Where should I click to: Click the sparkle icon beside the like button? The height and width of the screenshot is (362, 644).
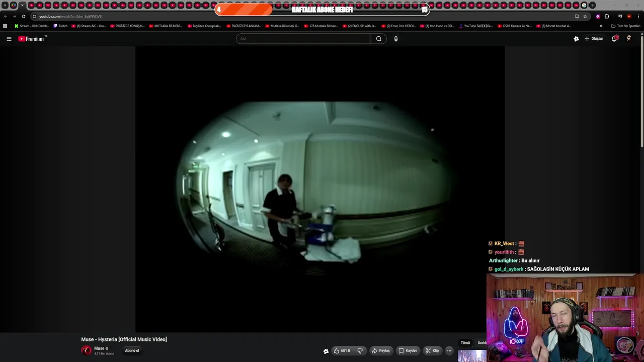click(326, 351)
